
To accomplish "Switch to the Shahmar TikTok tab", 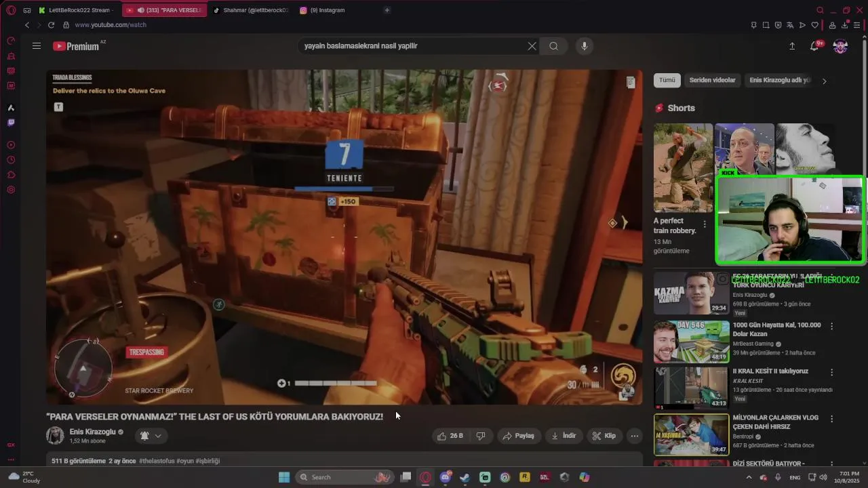I will click(x=251, y=10).
